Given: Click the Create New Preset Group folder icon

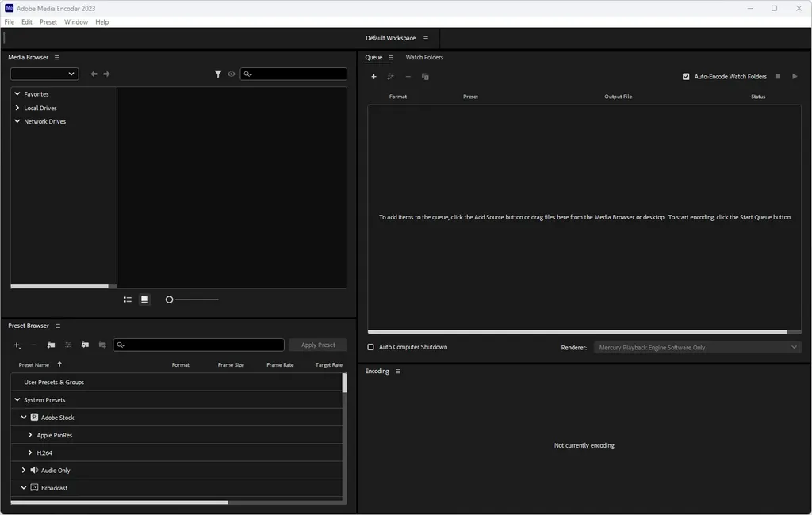Looking at the screenshot, I should pyautogui.click(x=52, y=345).
